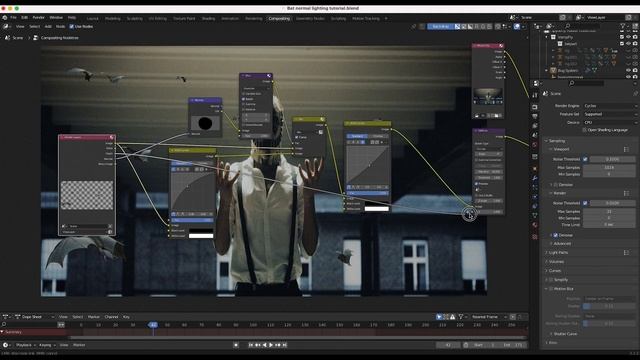Image resolution: width=640 pixels, height=360 pixels.
Task: Open the compositor editor type dropdown
Action: (6, 27)
